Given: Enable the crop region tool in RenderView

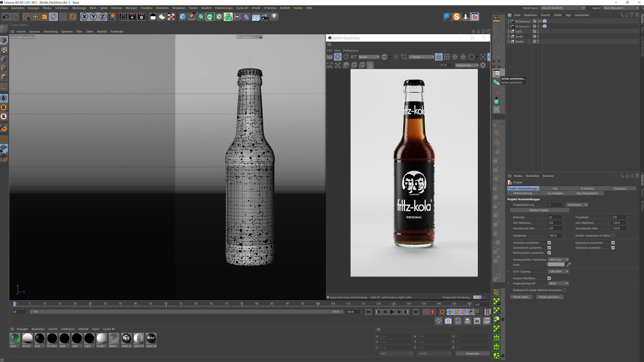Looking at the screenshot, I should pos(404,57).
